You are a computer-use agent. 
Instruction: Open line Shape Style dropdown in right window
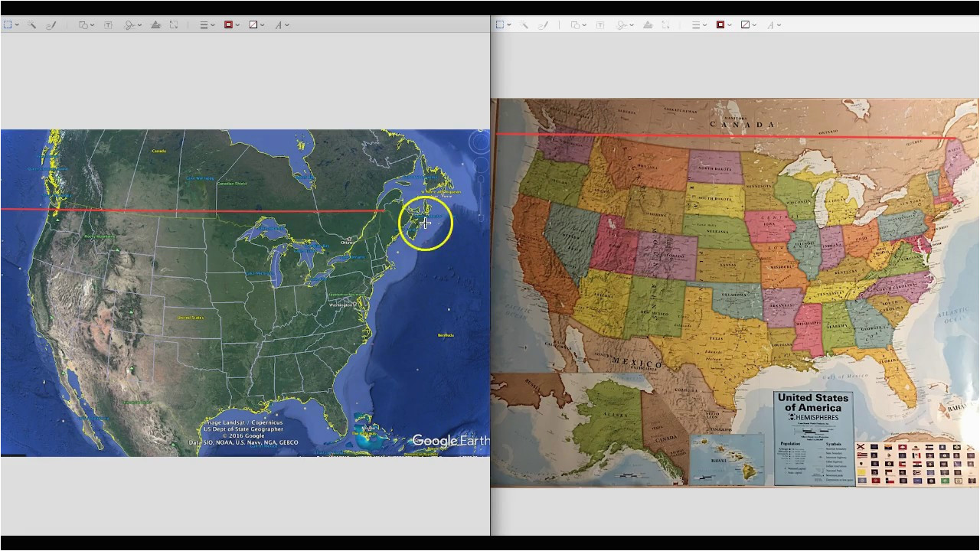[x=698, y=24]
